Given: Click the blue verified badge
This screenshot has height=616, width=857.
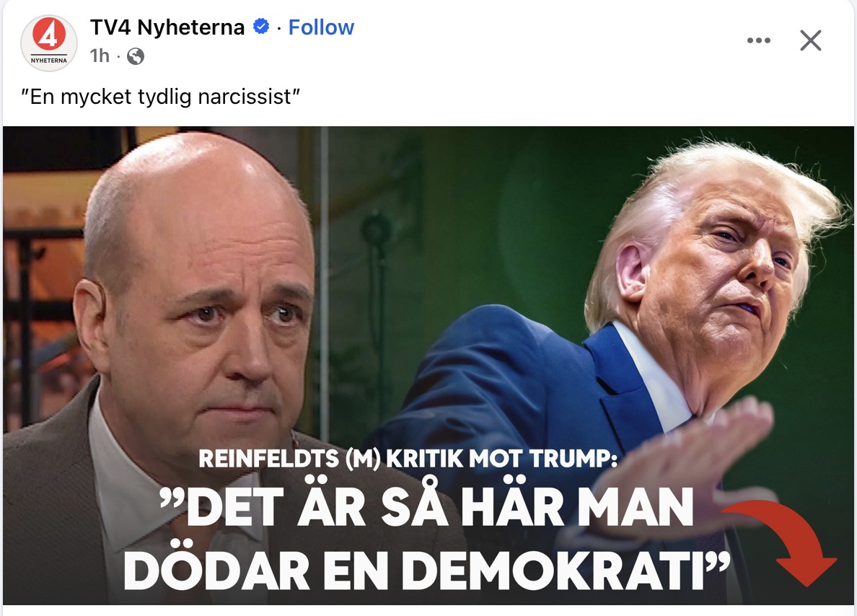Looking at the screenshot, I should (261, 26).
